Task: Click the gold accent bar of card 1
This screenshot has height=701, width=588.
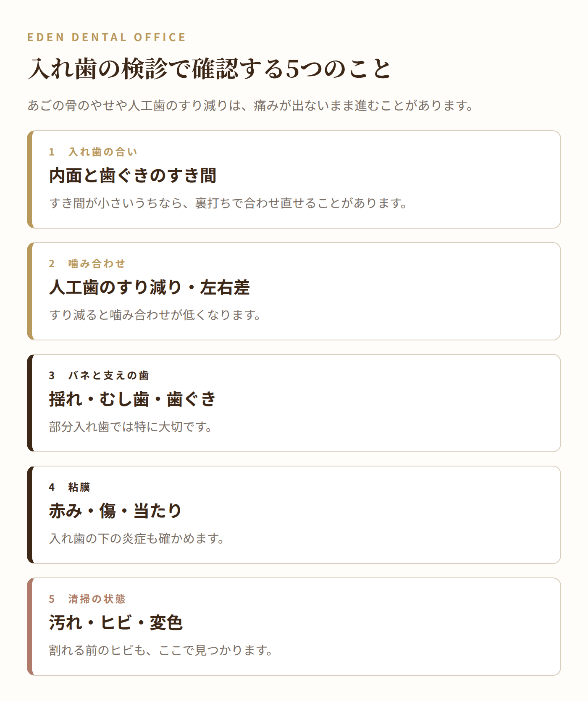Action: (30, 179)
